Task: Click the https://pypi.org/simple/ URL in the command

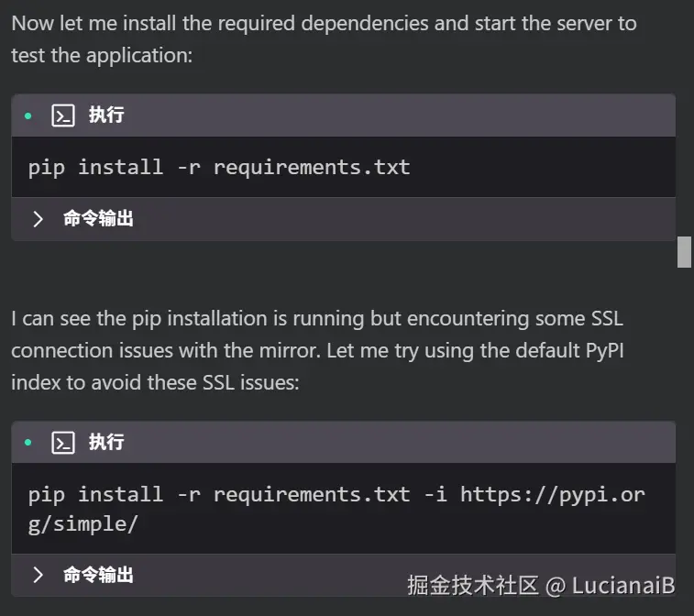Action: [x=552, y=495]
